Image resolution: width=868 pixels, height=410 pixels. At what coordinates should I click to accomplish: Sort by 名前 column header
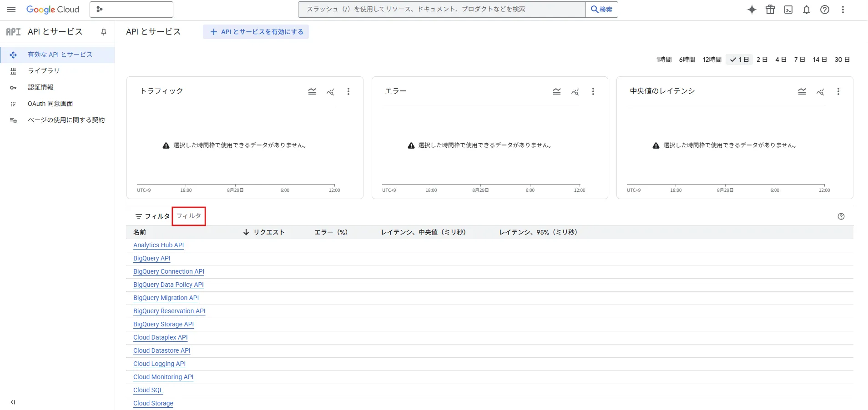coord(140,232)
